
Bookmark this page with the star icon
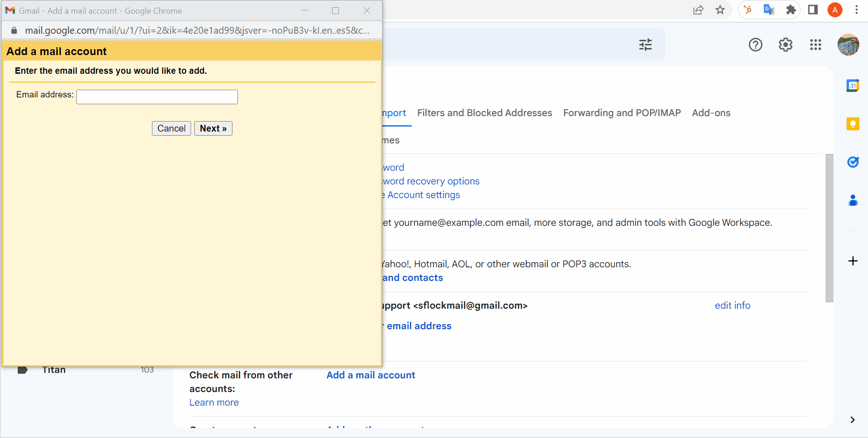pos(720,10)
